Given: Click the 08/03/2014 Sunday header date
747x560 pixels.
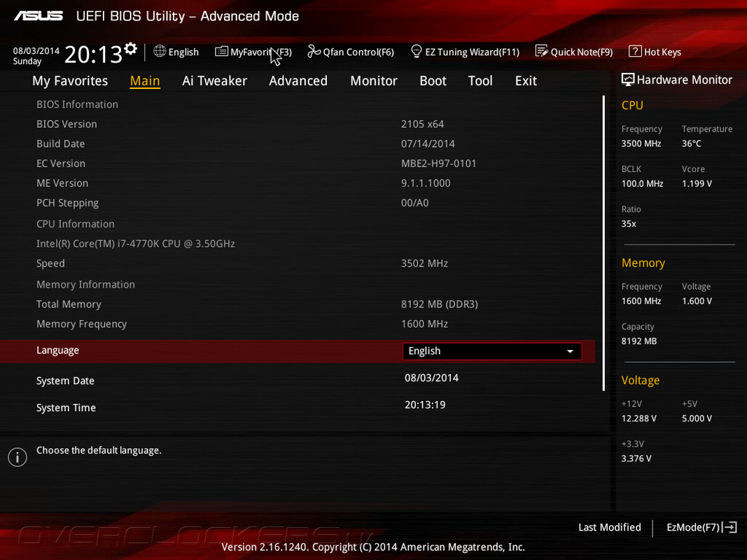Looking at the screenshot, I should [36, 56].
